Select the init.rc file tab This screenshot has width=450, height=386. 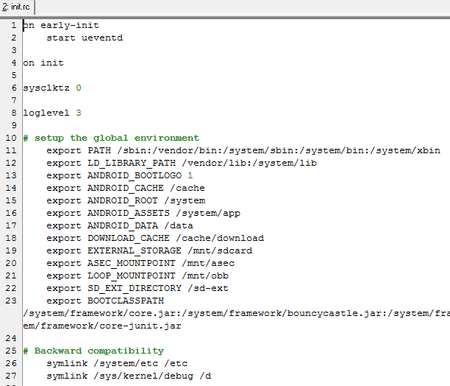17,7
